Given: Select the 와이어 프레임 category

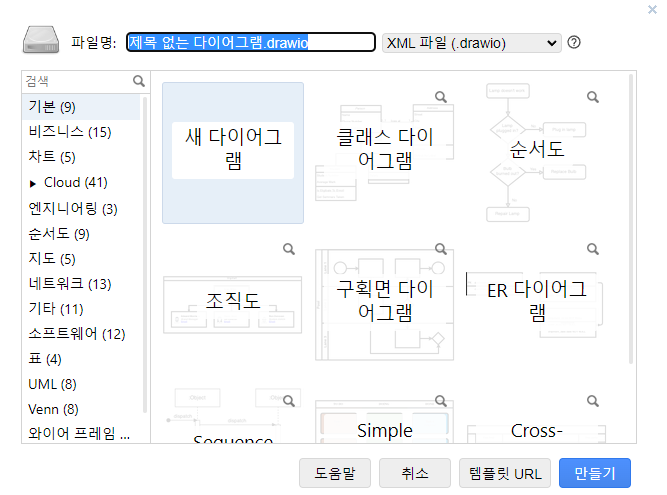Looking at the screenshot, I should (81, 433).
